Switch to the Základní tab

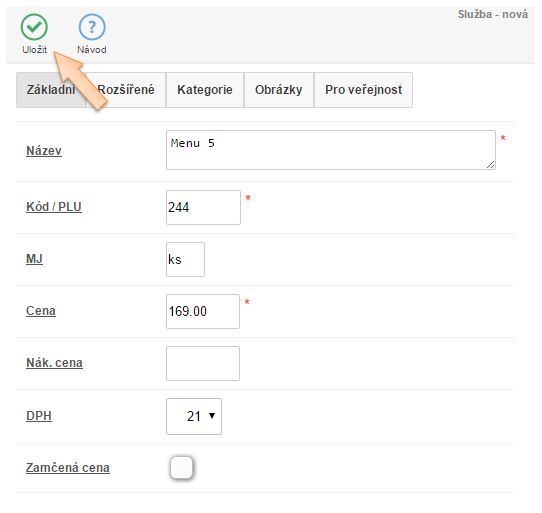click(x=51, y=90)
